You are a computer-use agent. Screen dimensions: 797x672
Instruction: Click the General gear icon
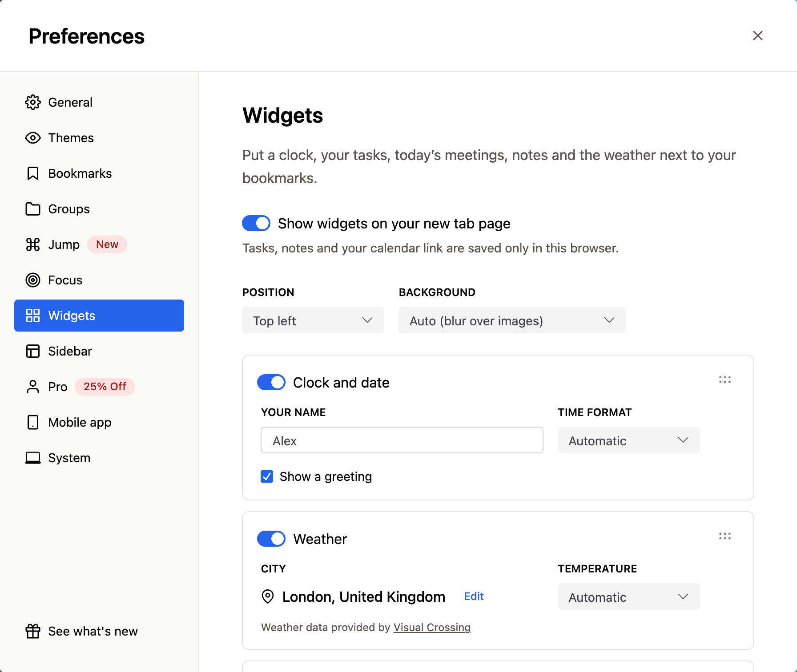[33, 102]
